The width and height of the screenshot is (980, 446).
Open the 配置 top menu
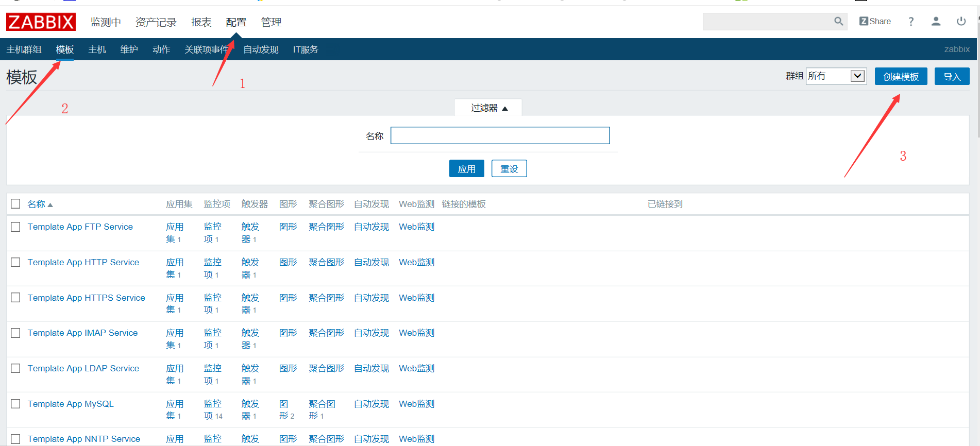click(236, 22)
